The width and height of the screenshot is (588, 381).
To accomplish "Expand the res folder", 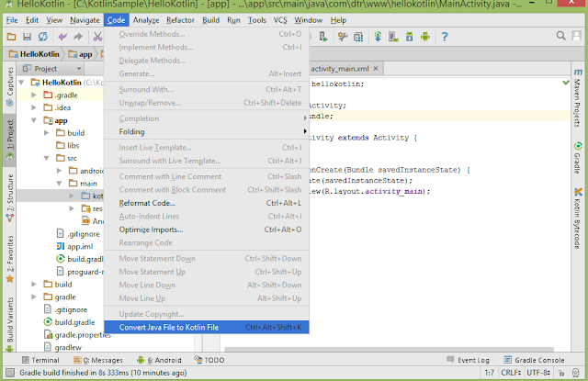I will [x=72, y=208].
